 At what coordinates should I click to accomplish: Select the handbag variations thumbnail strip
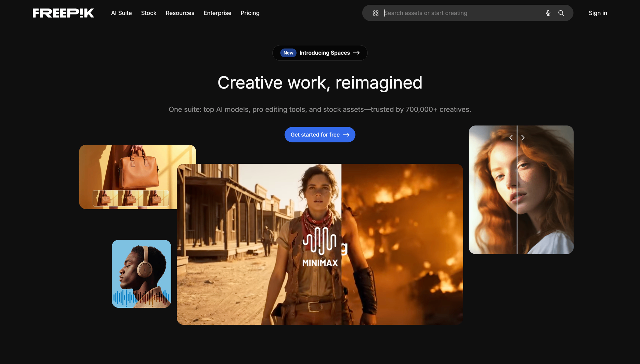(131, 198)
